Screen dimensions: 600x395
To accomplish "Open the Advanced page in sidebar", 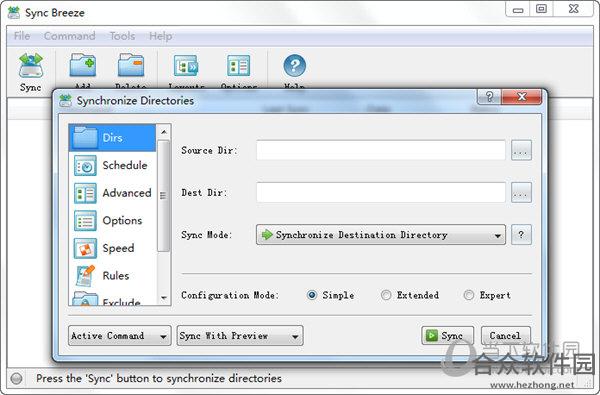I will (x=112, y=193).
